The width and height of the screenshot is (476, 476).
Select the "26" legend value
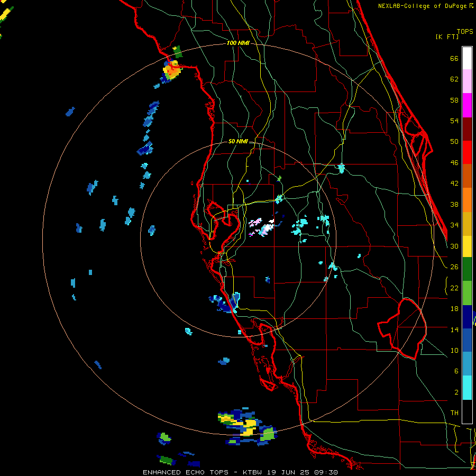454,267
